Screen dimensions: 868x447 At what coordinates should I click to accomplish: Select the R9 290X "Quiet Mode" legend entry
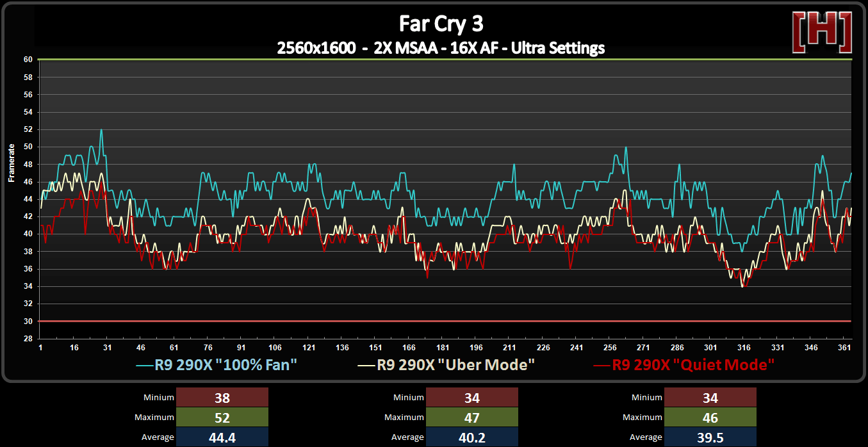point(684,365)
